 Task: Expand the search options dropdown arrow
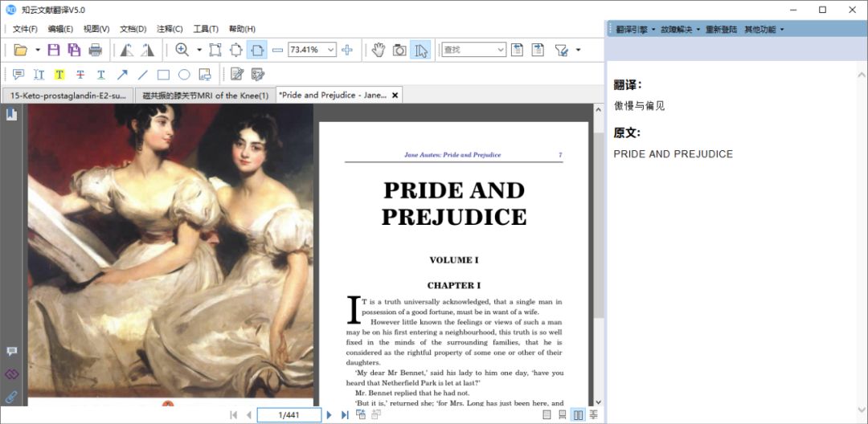pos(578,51)
